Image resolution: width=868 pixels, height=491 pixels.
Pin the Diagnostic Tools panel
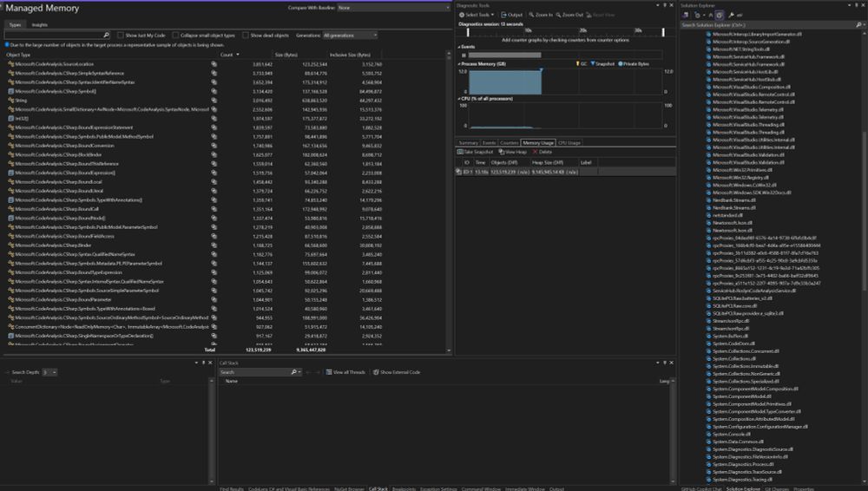[665, 5]
